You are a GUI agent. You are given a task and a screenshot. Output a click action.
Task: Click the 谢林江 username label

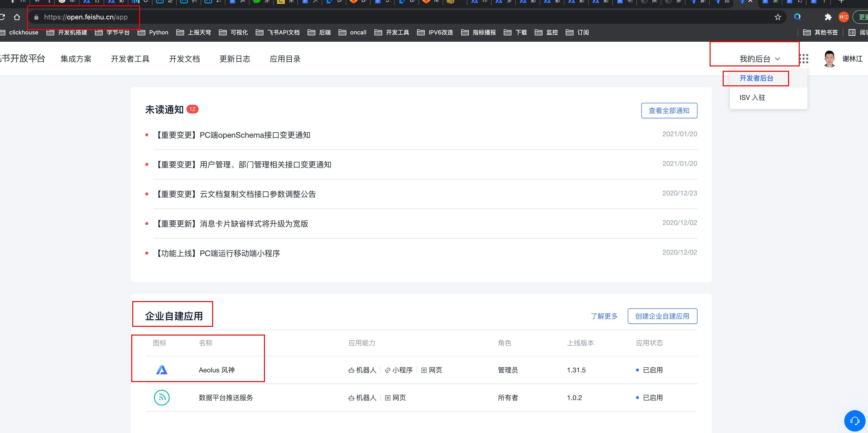(x=852, y=59)
